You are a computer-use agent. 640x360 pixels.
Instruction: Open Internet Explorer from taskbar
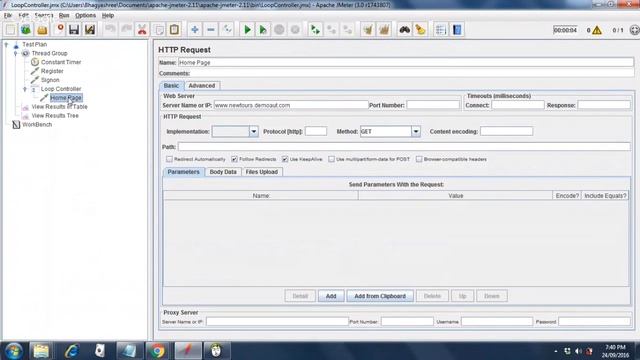click(x=71, y=351)
